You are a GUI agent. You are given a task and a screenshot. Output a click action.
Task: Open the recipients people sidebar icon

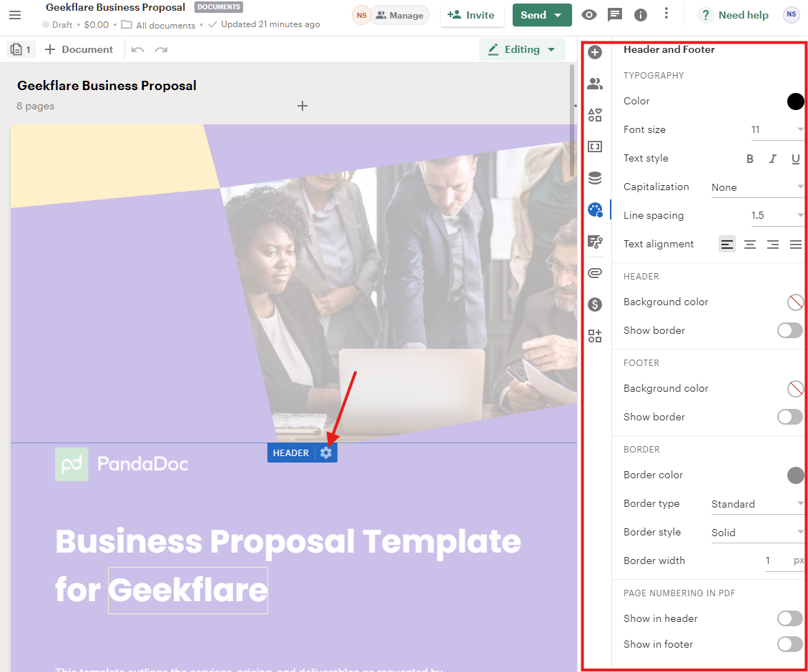tap(595, 84)
